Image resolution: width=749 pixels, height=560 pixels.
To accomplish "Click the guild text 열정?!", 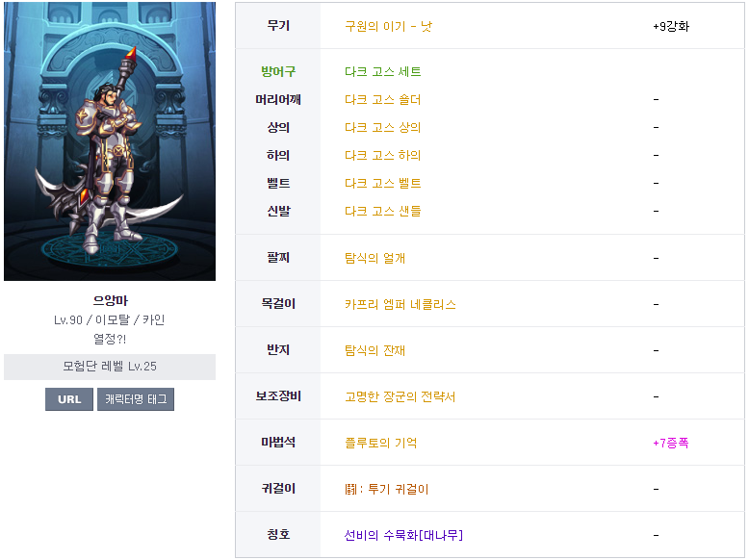I will click(110, 339).
